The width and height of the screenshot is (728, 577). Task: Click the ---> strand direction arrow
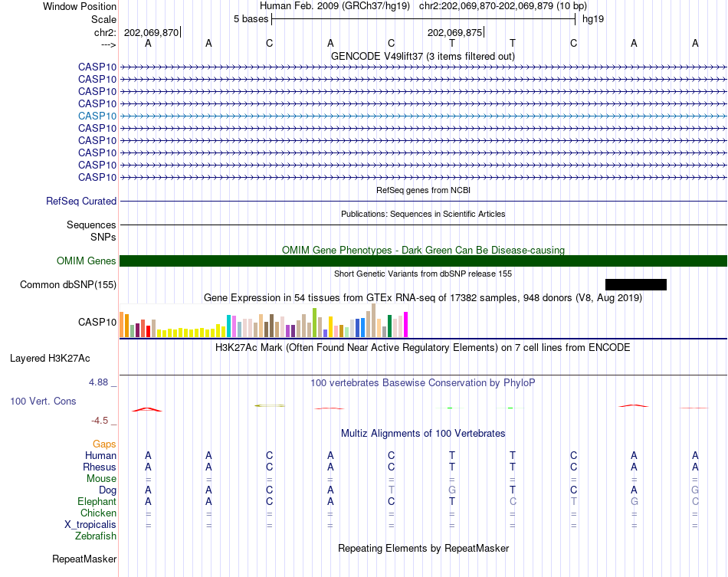109,44
